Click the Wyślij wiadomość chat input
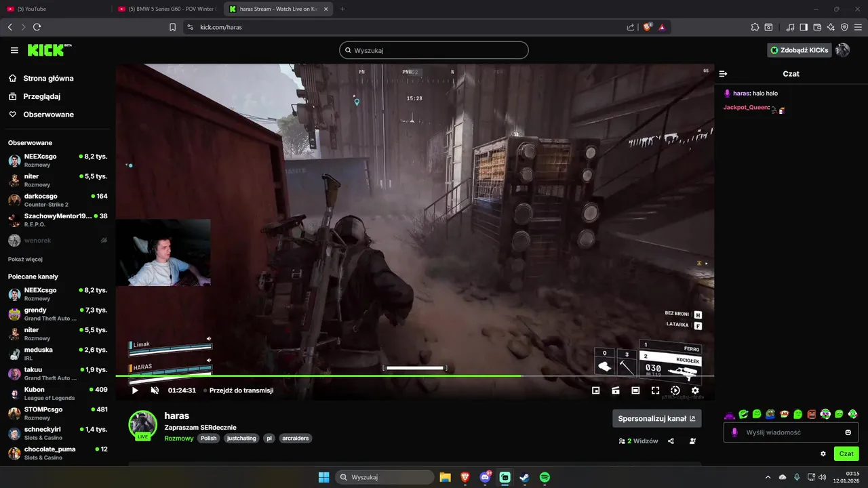The height and width of the screenshot is (488, 868). (791, 432)
